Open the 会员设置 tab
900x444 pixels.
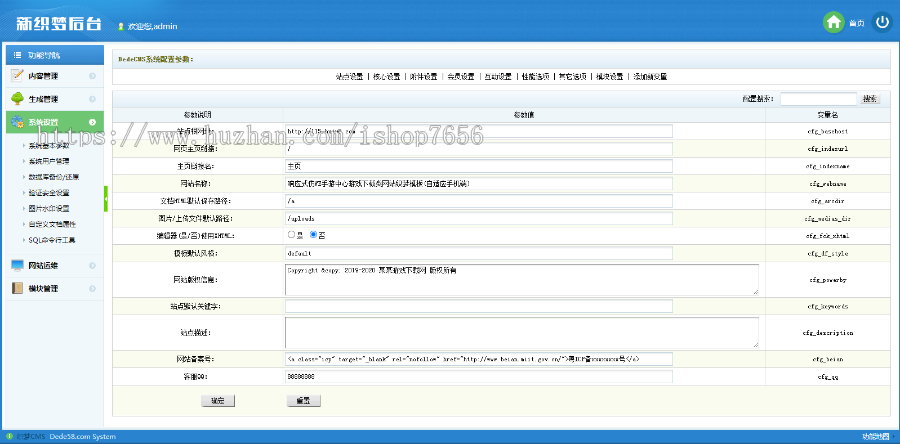[x=461, y=76]
